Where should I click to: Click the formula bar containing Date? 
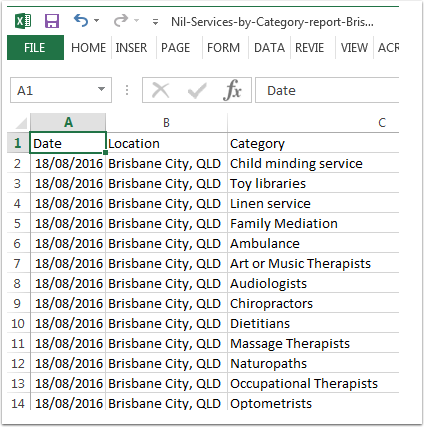[327, 90]
